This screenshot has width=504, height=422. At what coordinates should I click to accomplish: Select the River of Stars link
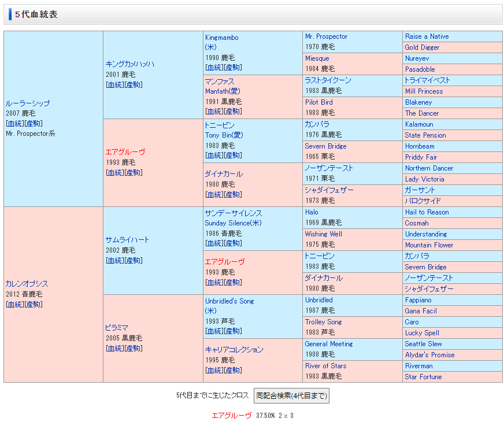point(325,366)
